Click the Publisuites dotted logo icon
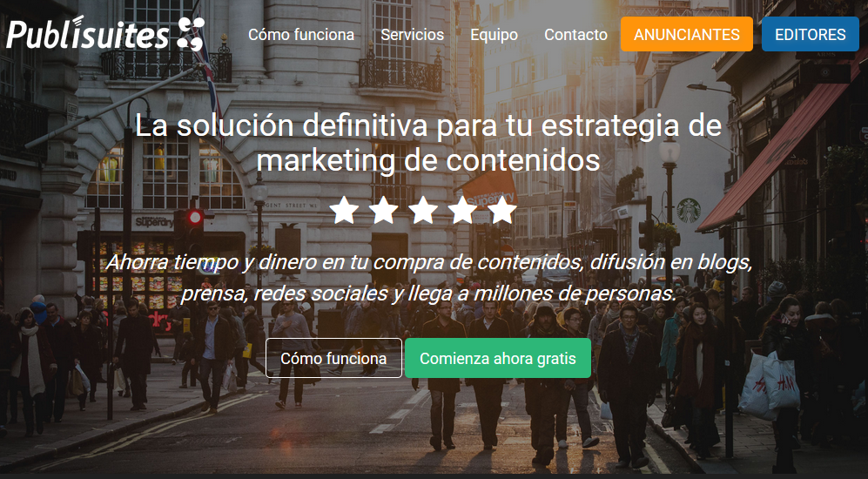This screenshot has width=868, height=479. coord(191,34)
